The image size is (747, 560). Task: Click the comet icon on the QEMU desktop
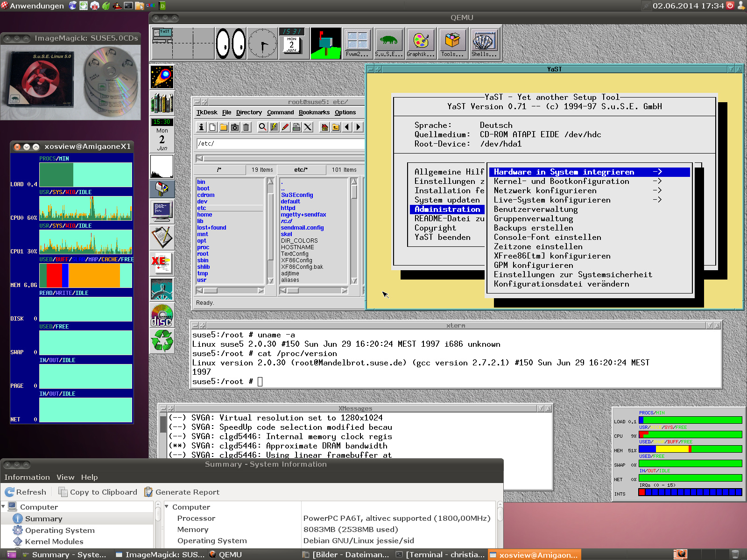(x=162, y=77)
